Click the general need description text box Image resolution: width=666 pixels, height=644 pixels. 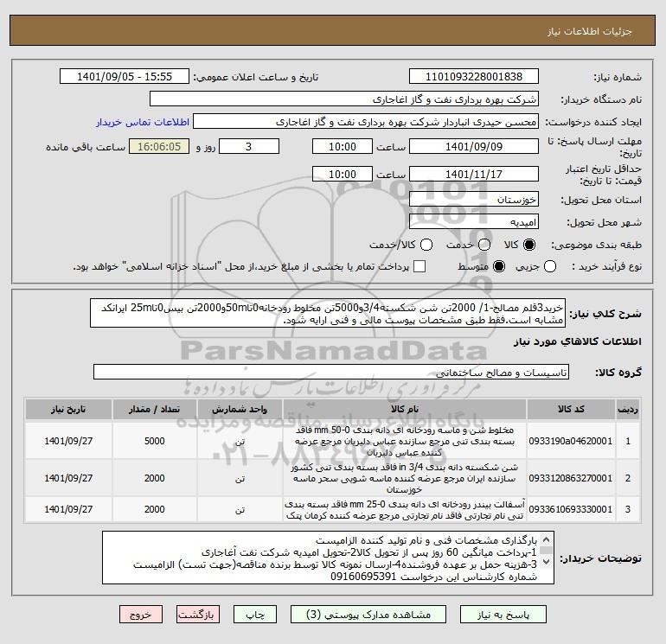click(x=328, y=313)
